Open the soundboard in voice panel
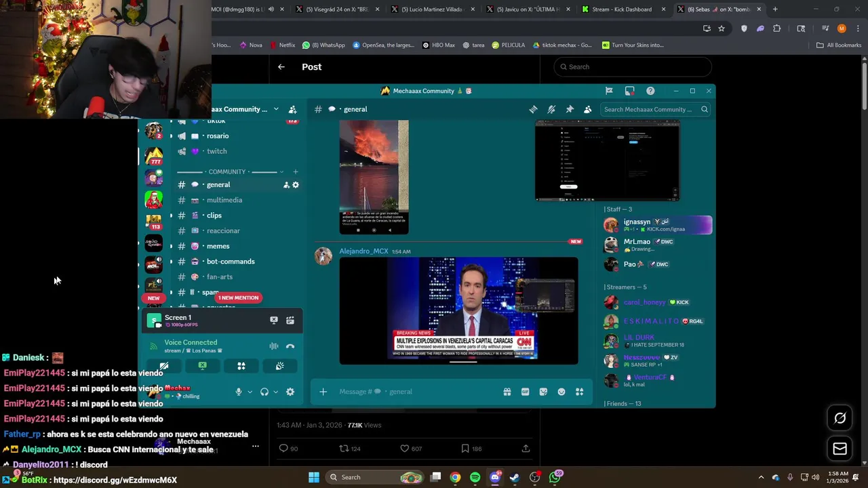The height and width of the screenshot is (488, 868). click(279, 366)
